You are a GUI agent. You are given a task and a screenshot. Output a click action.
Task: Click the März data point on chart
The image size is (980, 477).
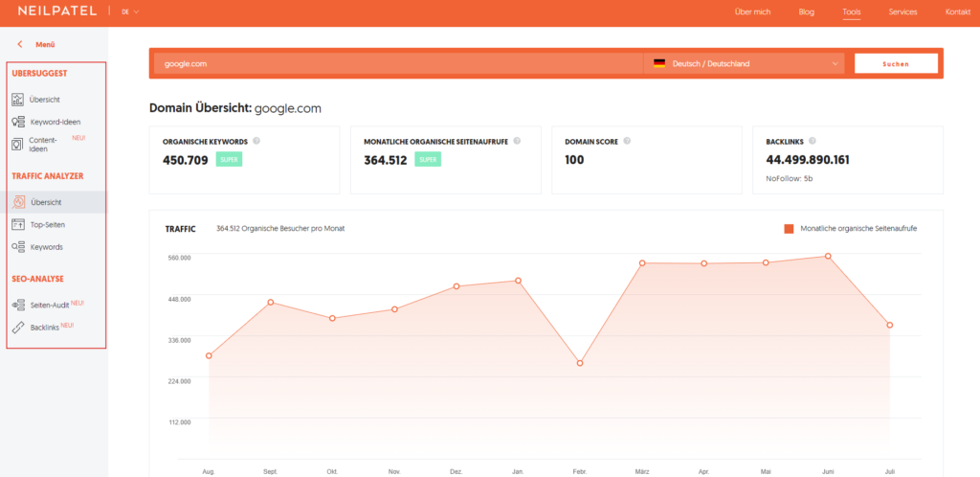(642, 262)
